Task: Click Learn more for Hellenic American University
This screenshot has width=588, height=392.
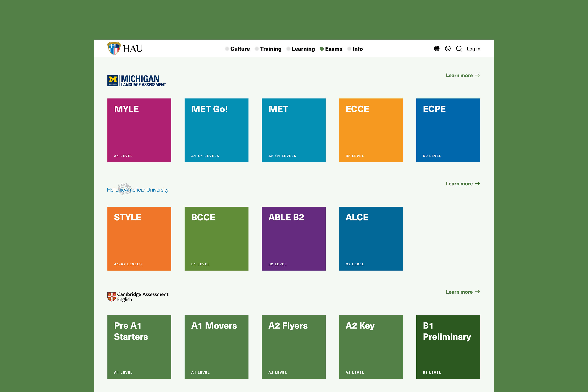Action: [463, 183]
